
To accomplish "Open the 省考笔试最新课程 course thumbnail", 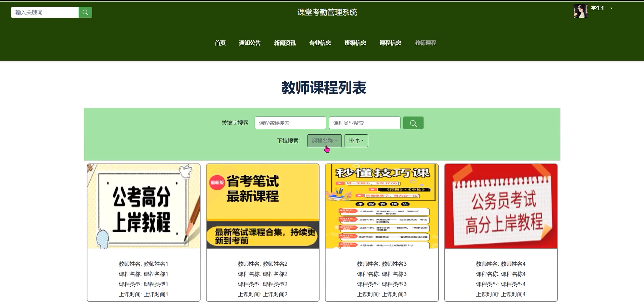I will (x=262, y=206).
